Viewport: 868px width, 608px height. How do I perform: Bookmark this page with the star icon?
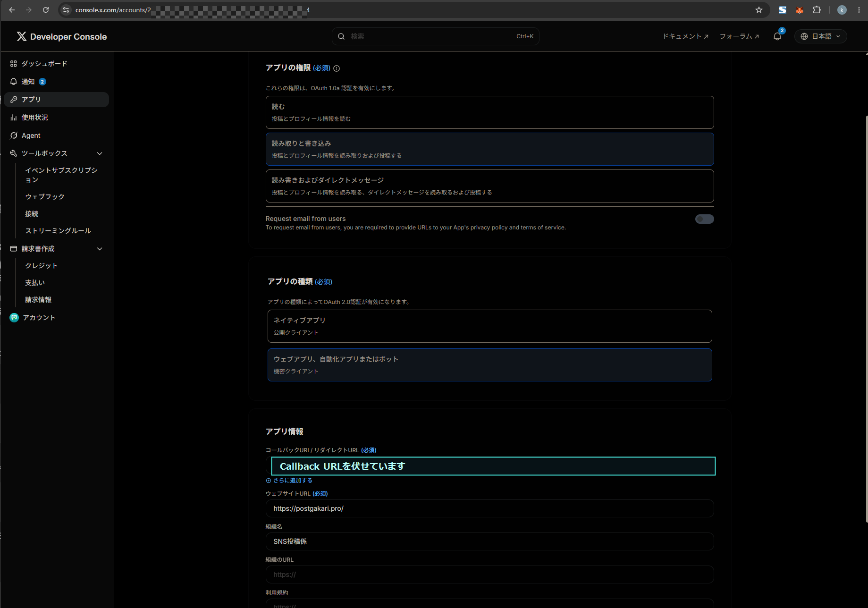pos(759,10)
